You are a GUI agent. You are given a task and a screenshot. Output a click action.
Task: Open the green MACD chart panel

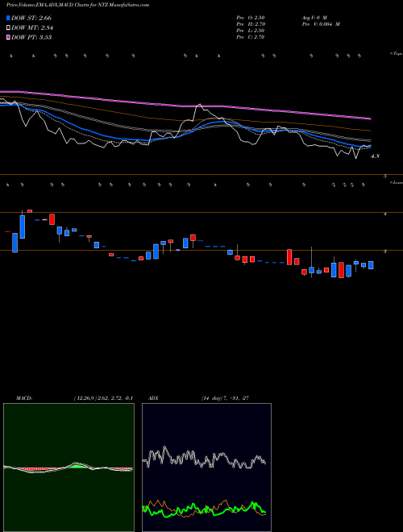click(x=69, y=468)
